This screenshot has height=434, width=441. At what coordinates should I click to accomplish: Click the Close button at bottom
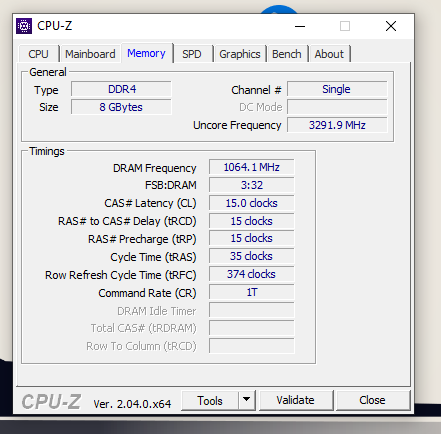372,400
